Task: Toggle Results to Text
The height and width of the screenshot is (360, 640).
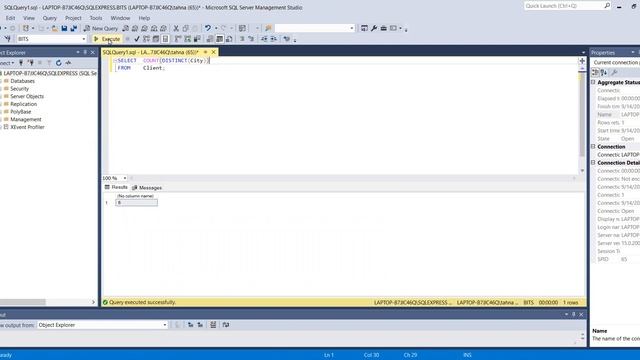Action: [210, 39]
